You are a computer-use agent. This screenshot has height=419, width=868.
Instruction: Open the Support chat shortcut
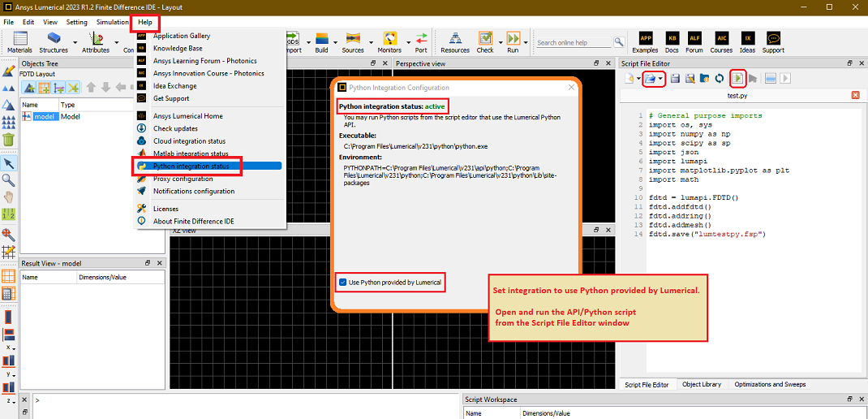pos(773,38)
